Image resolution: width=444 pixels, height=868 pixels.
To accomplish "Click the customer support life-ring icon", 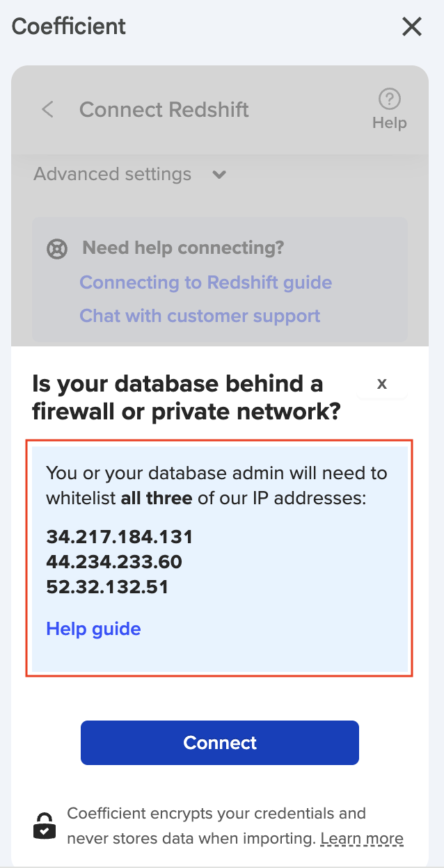I will 56,248.
